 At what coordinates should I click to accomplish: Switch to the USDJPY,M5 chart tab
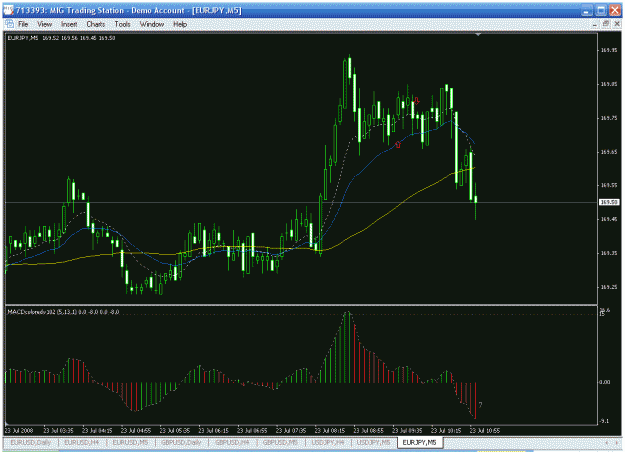tap(373, 442)
